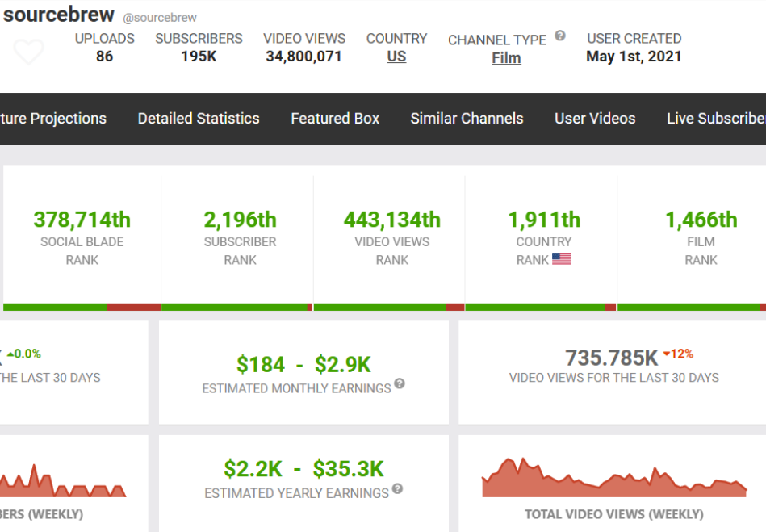Click the US country link
The width and height of the screenshot is (766, 532).
point(396,57)
